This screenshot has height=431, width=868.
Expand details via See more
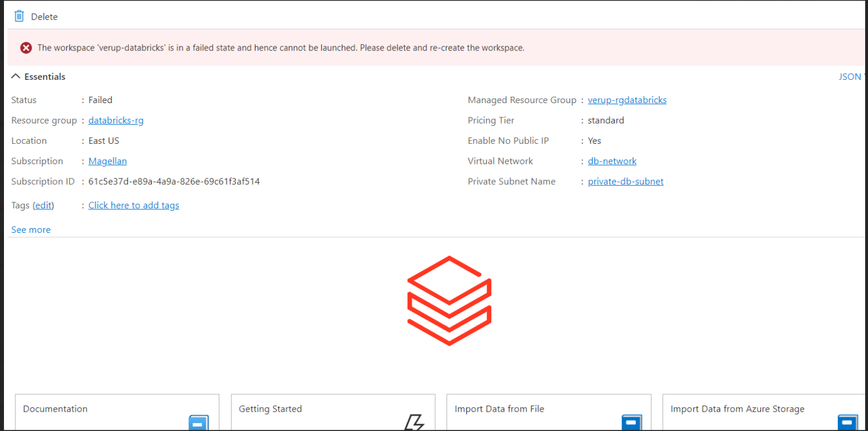click(x=31, y=229)
